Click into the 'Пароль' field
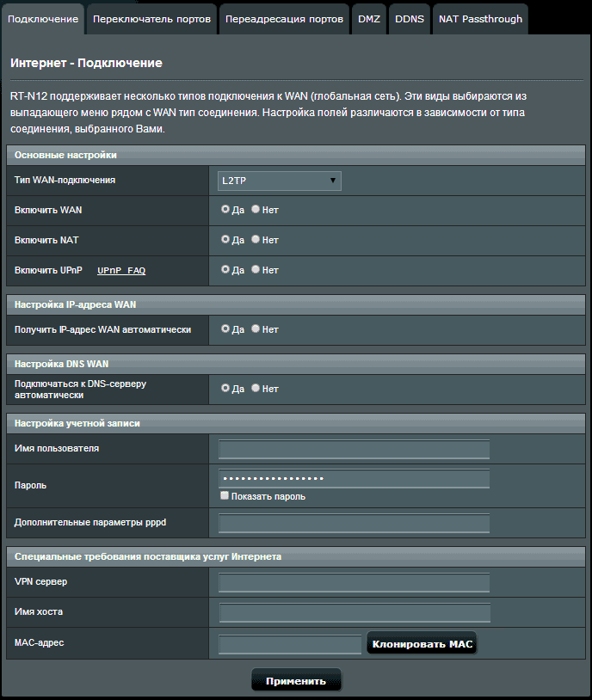 click(354, 478)
